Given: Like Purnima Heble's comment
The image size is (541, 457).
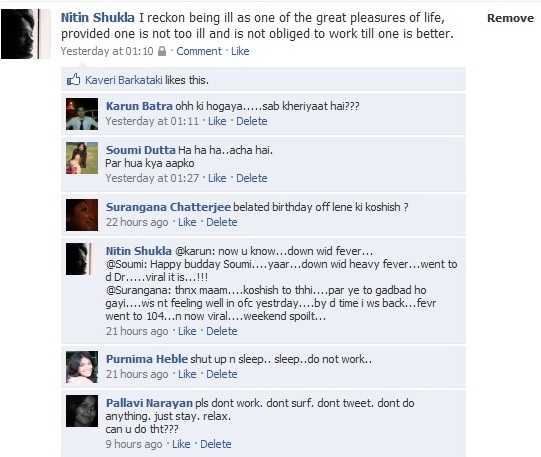Looking at the screenshot, I should [187, 374].
